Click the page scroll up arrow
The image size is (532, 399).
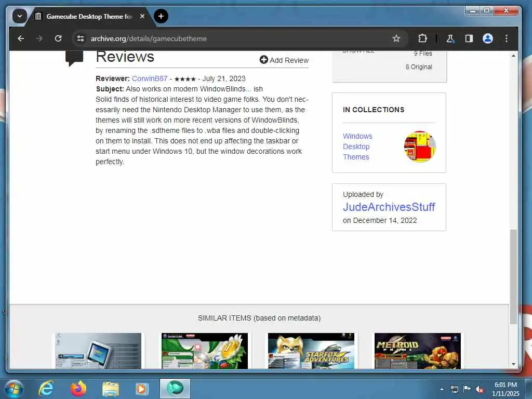tap(514, 56)
